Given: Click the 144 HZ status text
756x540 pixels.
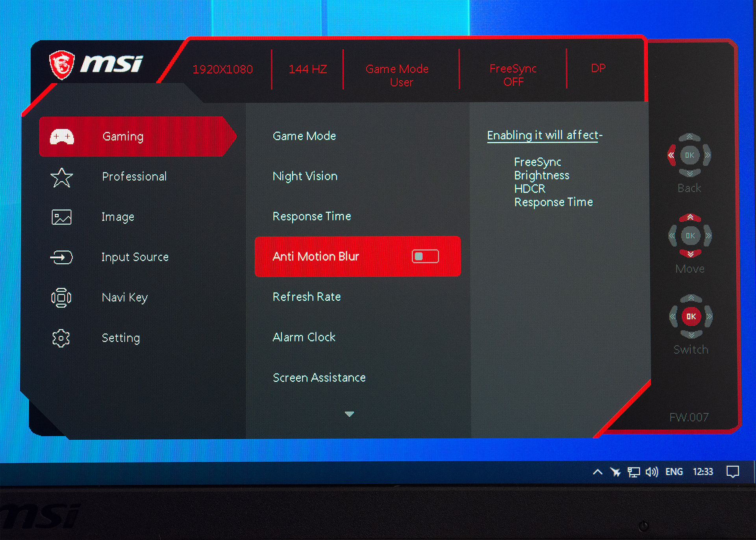Looking at the screenshot, I should pos(308,69).
